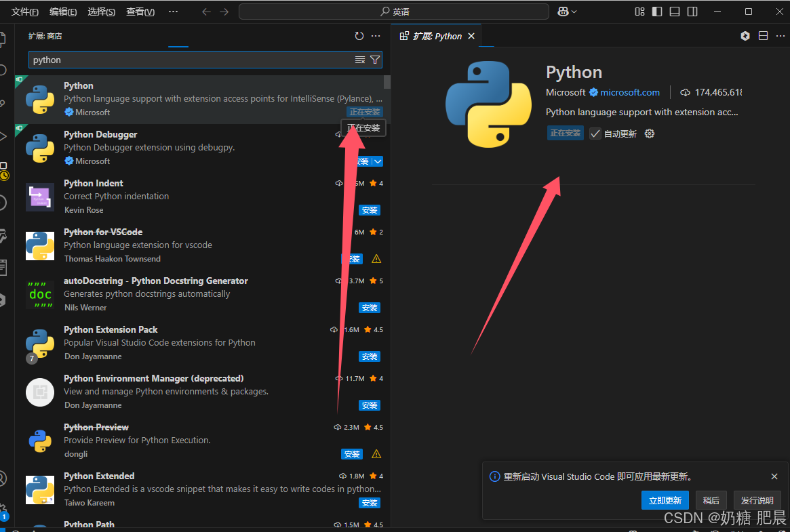
Task: Click the Refresh extensions icon
Action: coord(359,36)
